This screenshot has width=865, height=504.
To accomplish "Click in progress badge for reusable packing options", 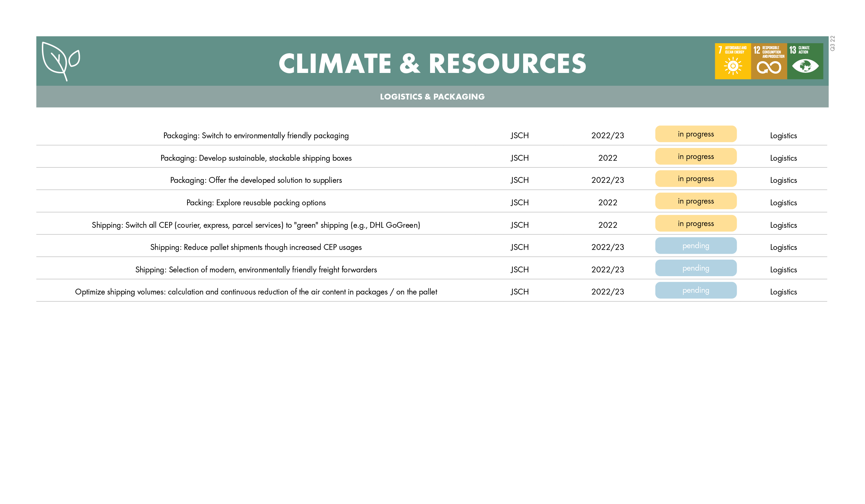I will pos(695,201).
